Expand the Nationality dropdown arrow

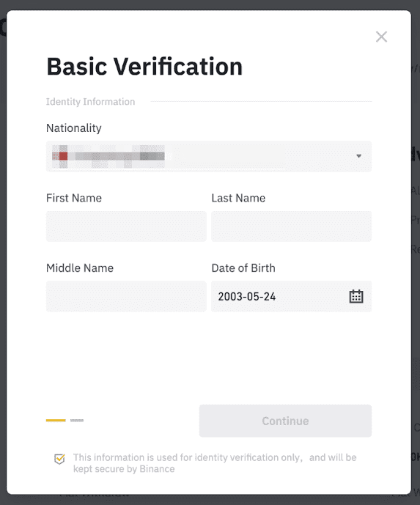(359, 156)
